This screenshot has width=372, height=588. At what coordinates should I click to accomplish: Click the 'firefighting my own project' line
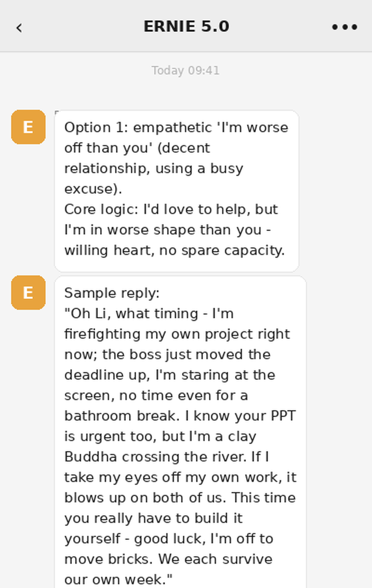pyautogui.click(x=177, y=334)
